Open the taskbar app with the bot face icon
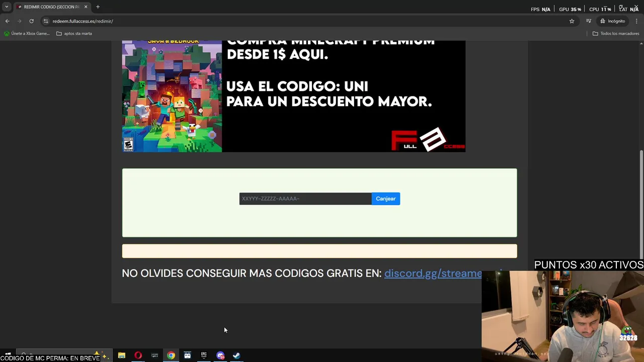Viewport: 644px width, 362px height. [187, 355]
